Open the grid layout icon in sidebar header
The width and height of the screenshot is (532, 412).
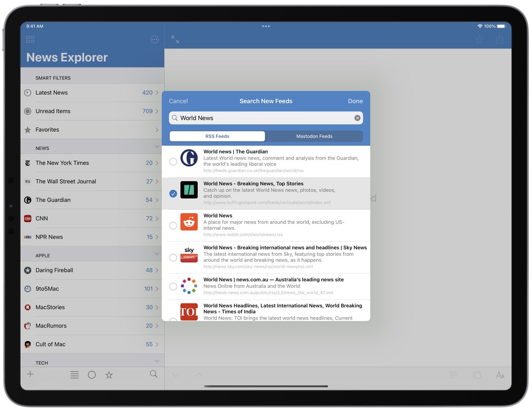coord(30,40)
